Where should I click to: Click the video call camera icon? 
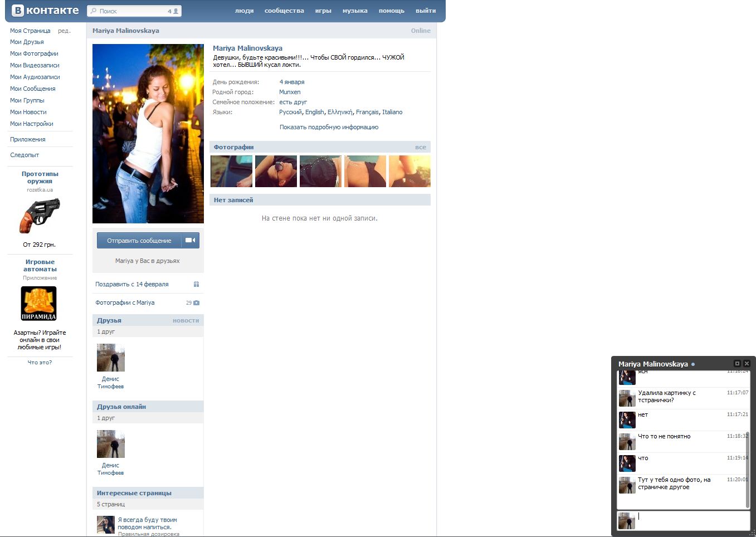(190, 240)
